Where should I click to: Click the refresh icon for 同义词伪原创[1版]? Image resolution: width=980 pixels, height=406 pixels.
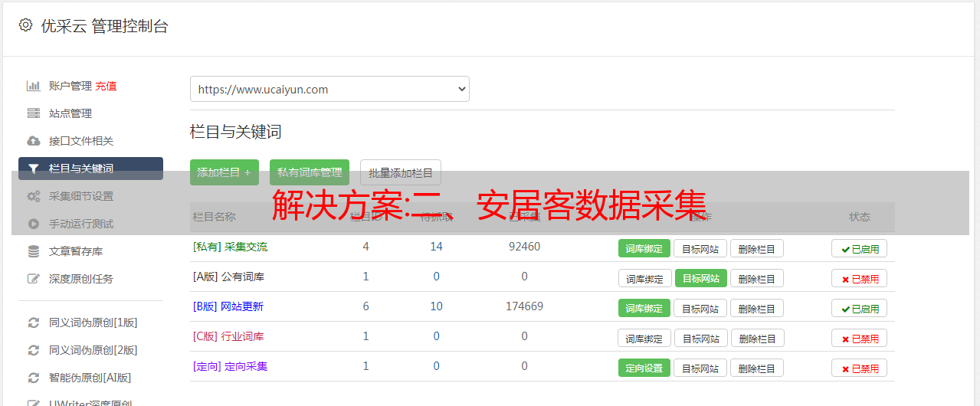point(33,323)
